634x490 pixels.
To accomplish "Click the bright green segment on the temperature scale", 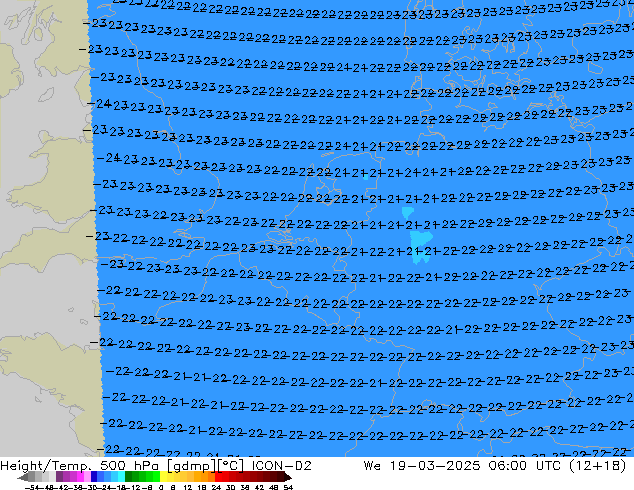I will tap(156, 476).
